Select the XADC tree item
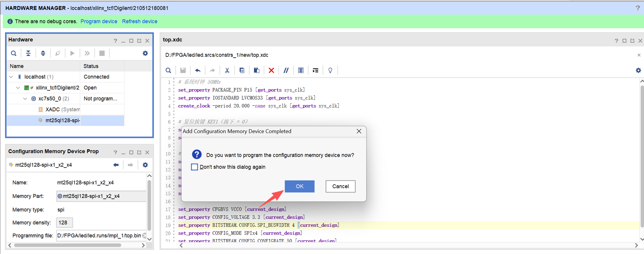This screenshot has width=644, height=254. (x=52, y=110)
